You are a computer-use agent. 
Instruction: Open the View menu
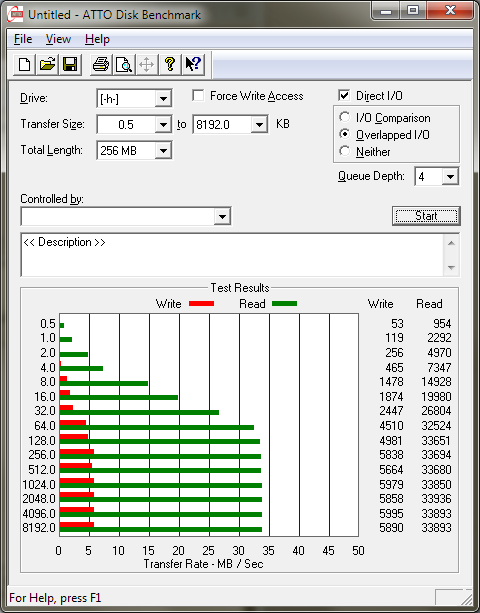58,39
